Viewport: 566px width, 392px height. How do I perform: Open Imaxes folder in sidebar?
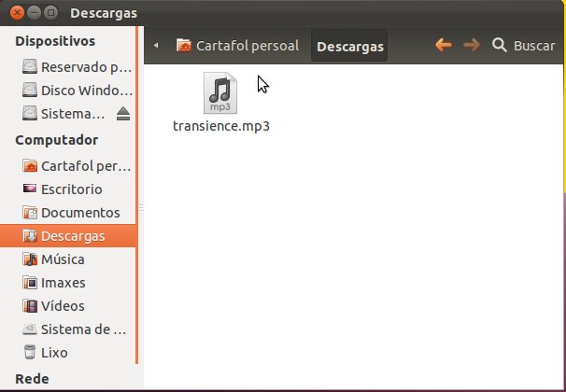click(x=68, y=283)
